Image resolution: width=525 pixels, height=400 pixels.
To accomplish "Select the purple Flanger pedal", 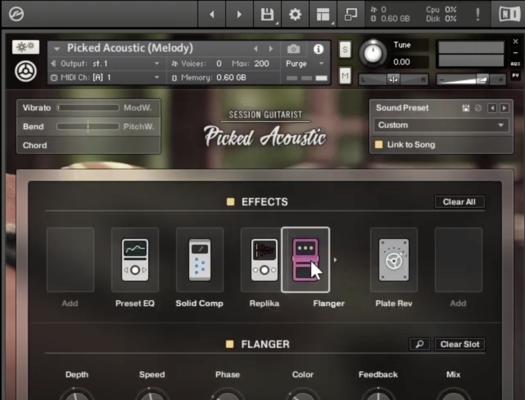I will pyautogui.click(x=305, y=260).
